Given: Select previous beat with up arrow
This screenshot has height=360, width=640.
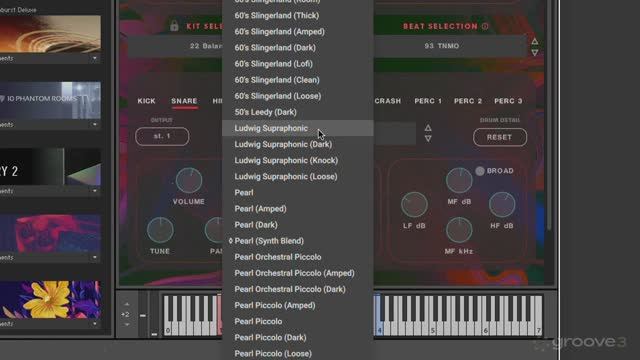Looking at the screenshot, I should (x=535, y=41).
